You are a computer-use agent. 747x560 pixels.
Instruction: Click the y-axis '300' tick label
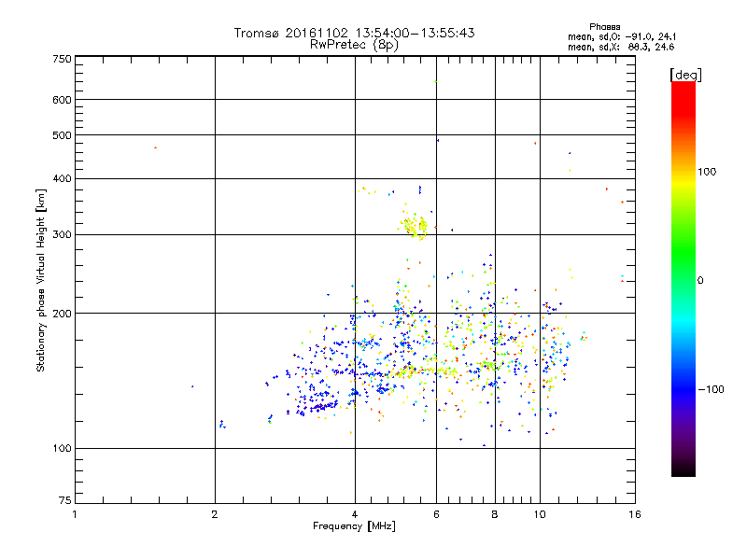point(62,235)
